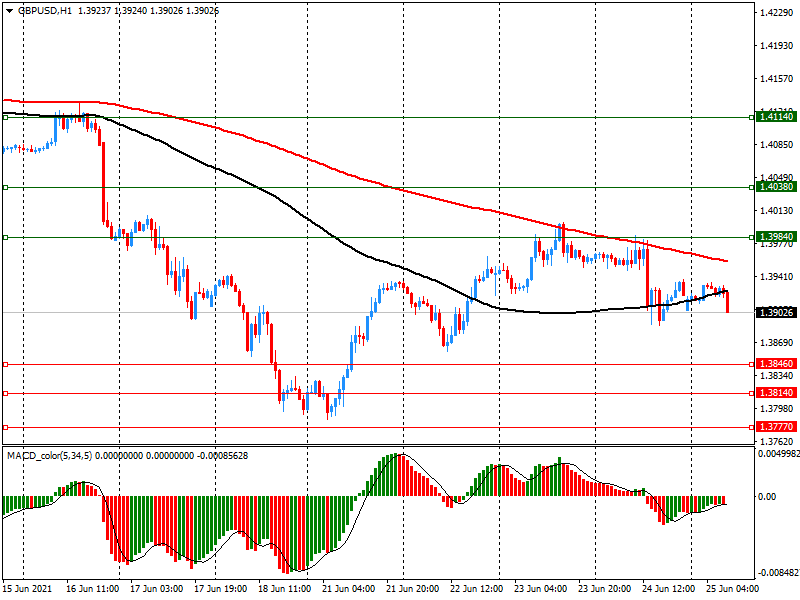The width and height of the screenshot is (800, 600).
Task: Select the green 1.41140 price level label
Action: (x=777, y=117)
